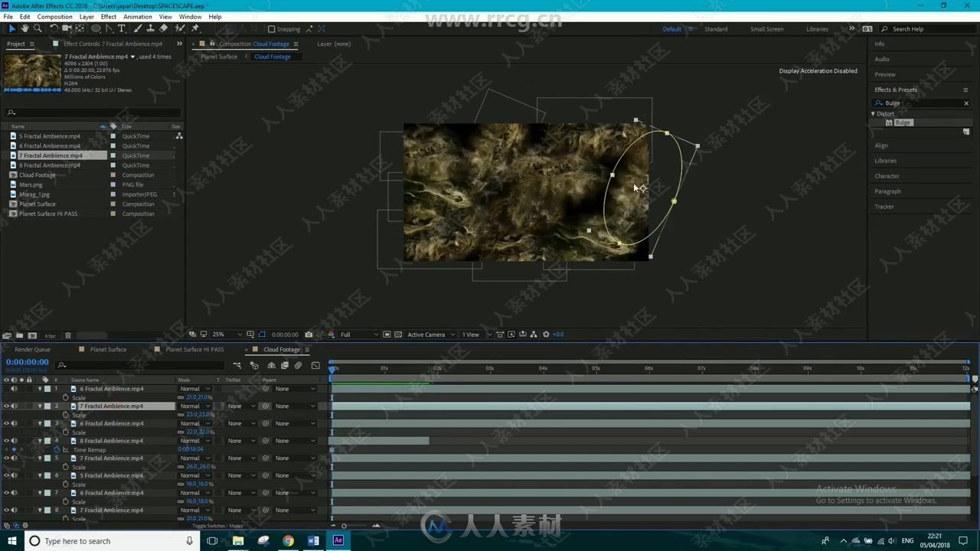Click Toggle Switches / Modes button

(x=217, y=526)
